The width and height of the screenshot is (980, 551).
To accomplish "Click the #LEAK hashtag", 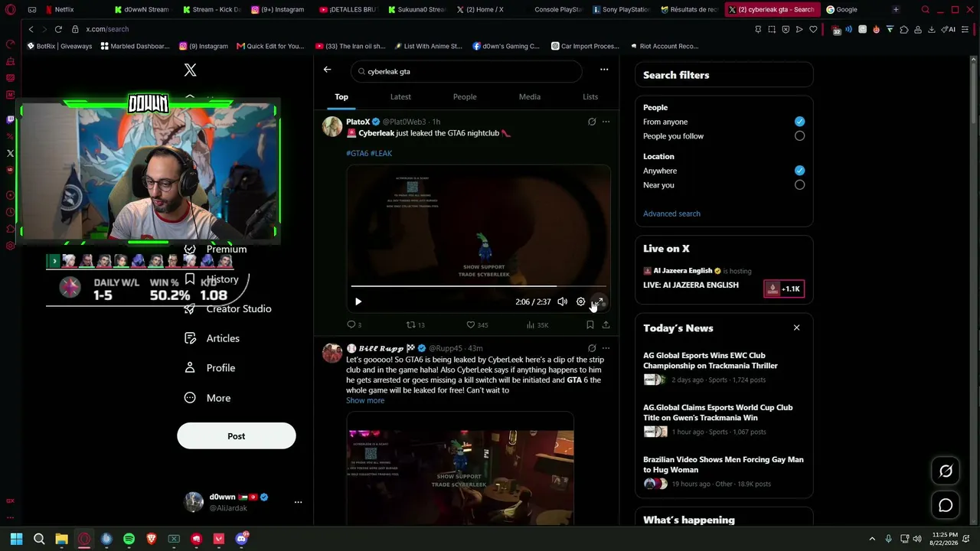I will 381,153.
